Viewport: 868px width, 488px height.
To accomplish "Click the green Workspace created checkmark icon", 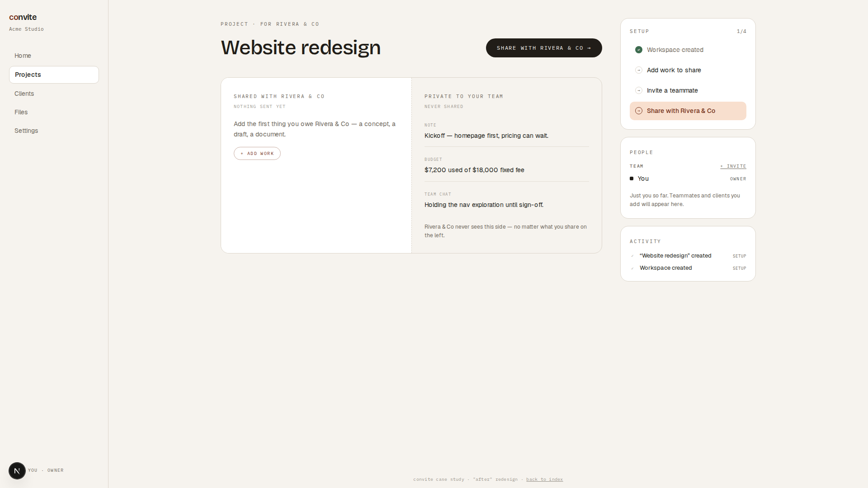I will 639,50.
